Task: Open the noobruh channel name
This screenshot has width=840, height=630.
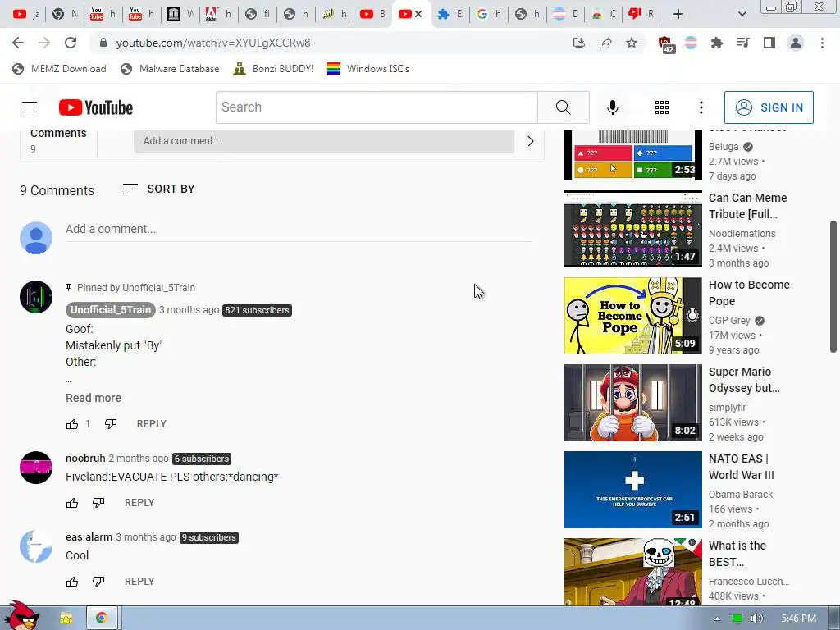Action: tap(85, 459)
